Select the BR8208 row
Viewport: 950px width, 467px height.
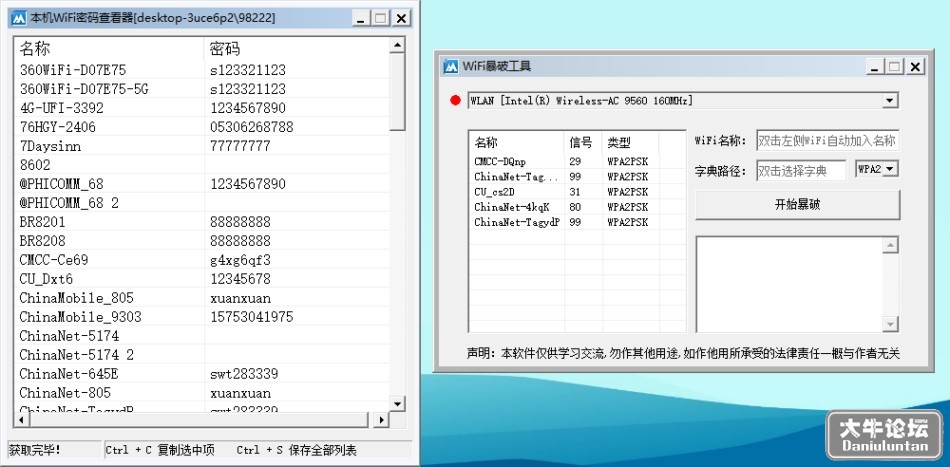202,241
